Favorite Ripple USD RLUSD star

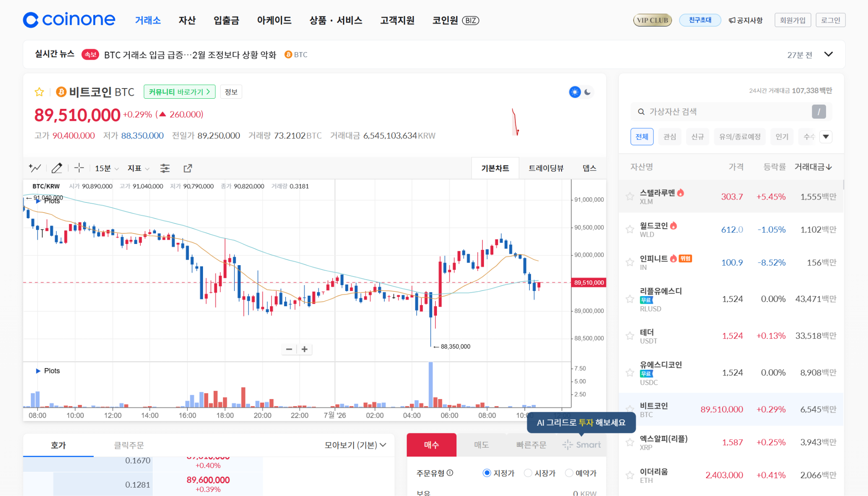[630, 299]
